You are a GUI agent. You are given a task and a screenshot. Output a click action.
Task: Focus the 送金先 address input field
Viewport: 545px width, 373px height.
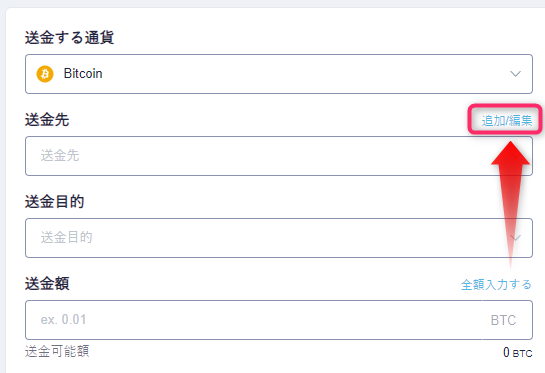click(x=279, y=156)
